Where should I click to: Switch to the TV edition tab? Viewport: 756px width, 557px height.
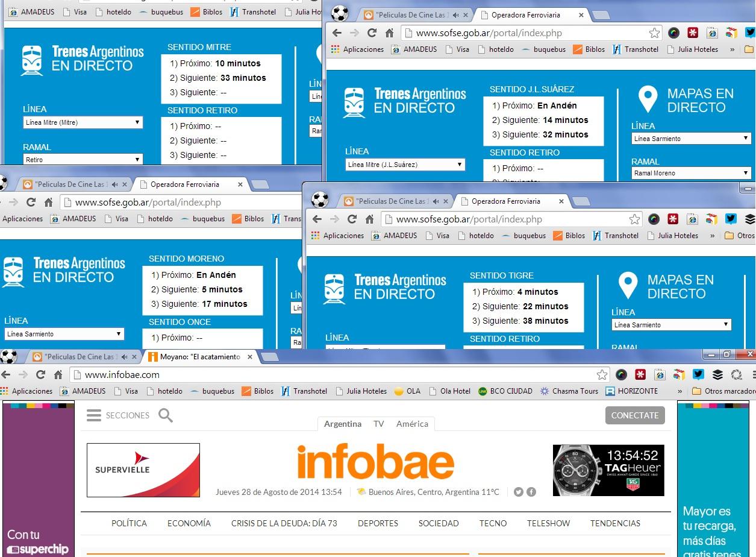[378, 424]
